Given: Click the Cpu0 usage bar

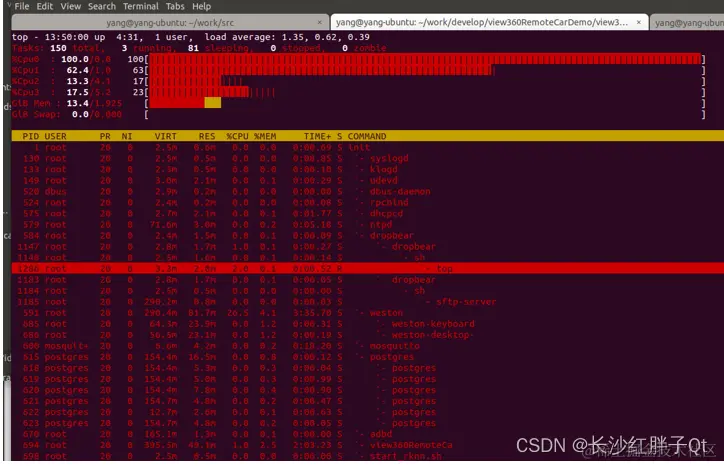Looking at the screenshot, I should [425, 59].
